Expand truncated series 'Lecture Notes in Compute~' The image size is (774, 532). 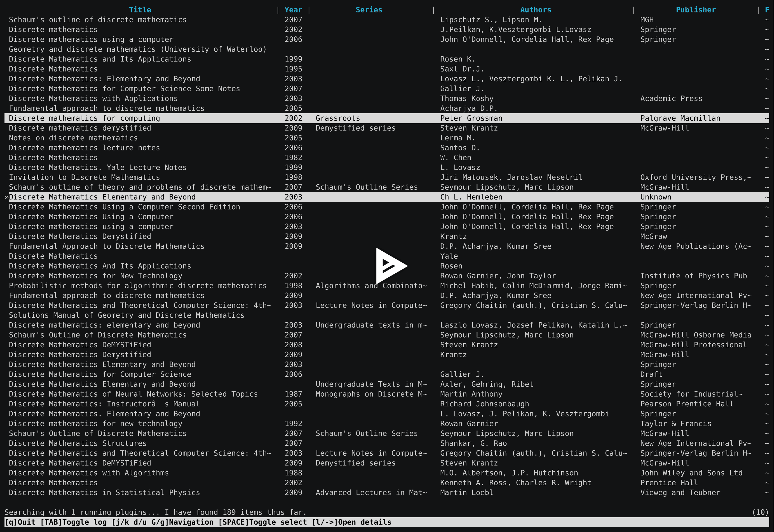coord(371,305)
